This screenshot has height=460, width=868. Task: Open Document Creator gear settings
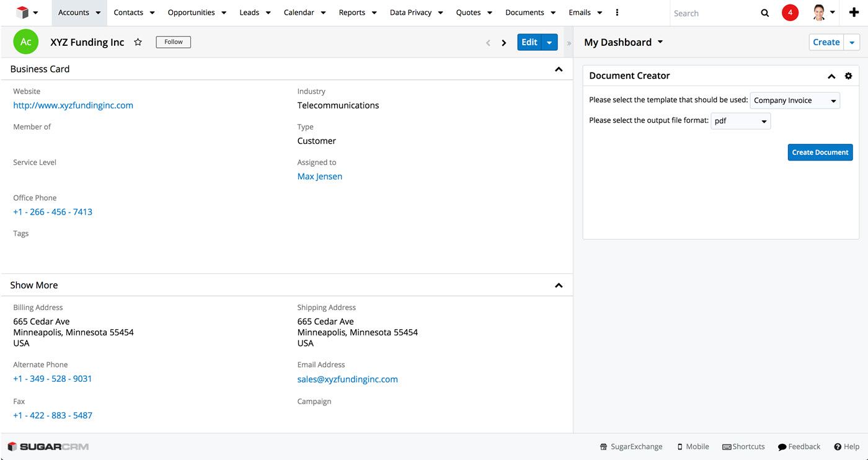click(849, 76)
